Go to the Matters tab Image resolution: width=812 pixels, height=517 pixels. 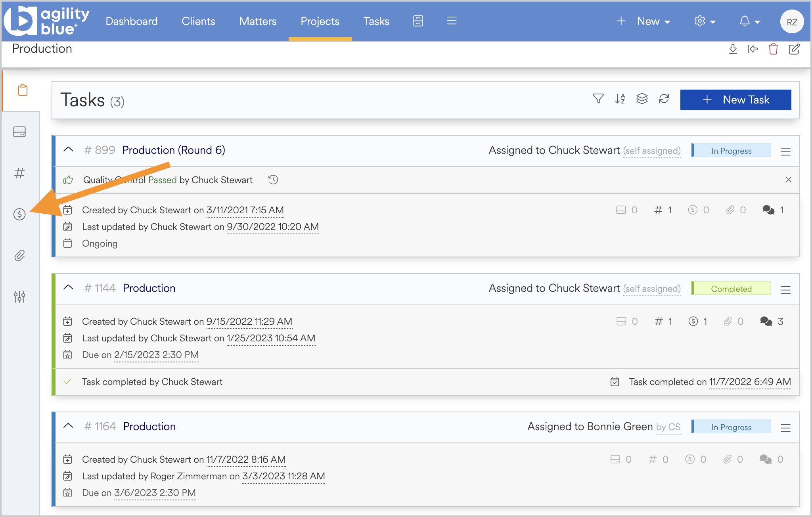pyautogui.click(x=258, y=21)
